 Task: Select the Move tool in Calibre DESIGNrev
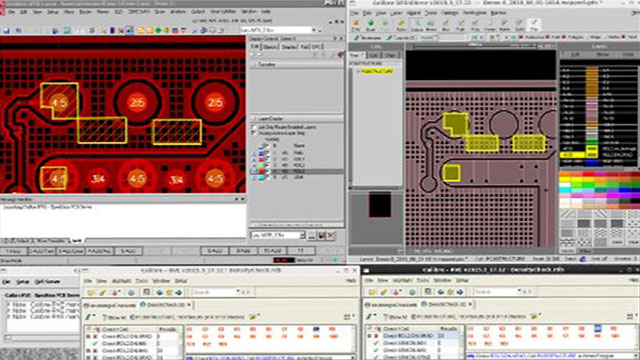(x=431, y=25)
